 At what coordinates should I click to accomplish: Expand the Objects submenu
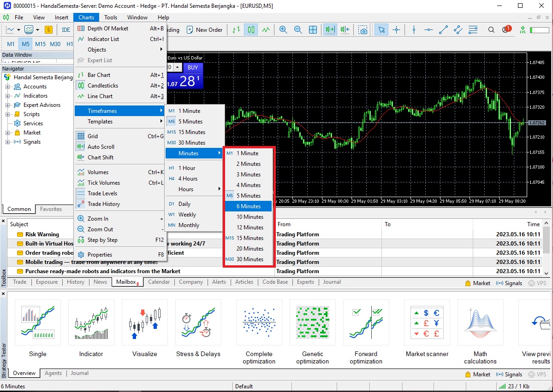97,50
